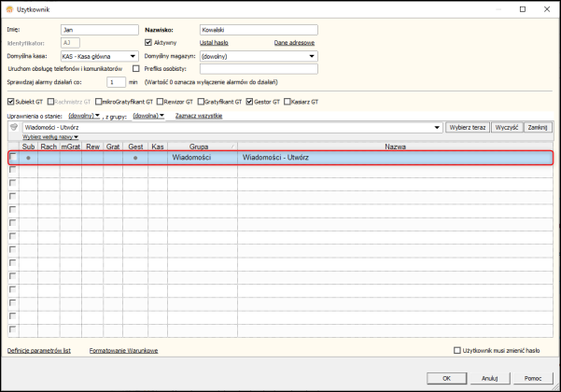Expand the Wiadomości - Utwórz filter combo box

[x=437, y=127]
